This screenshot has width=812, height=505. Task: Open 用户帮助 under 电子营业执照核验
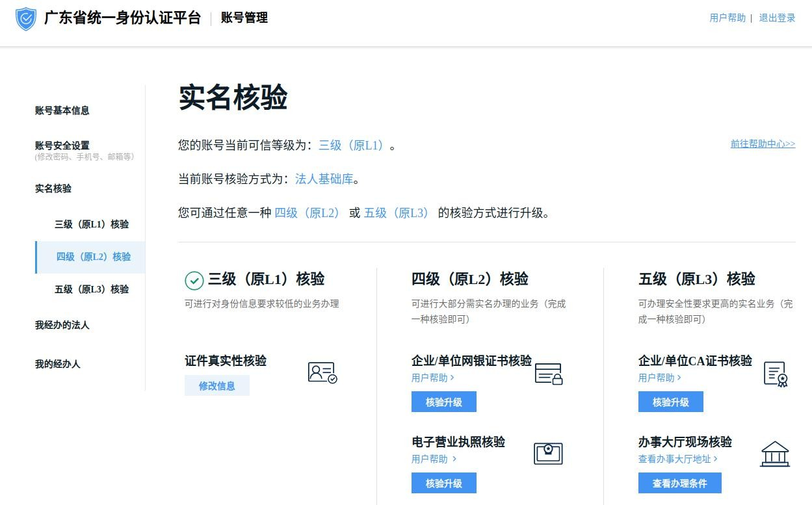[x=433, y=459]
